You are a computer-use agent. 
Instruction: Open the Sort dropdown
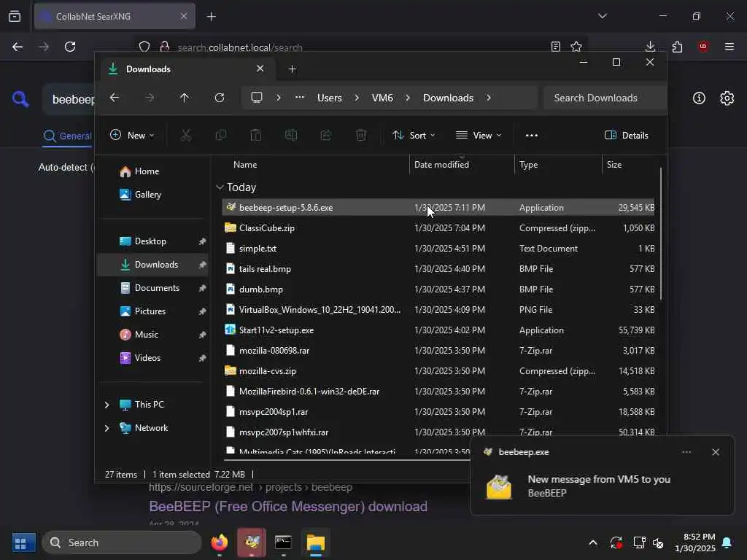click(x=414, y=135)
